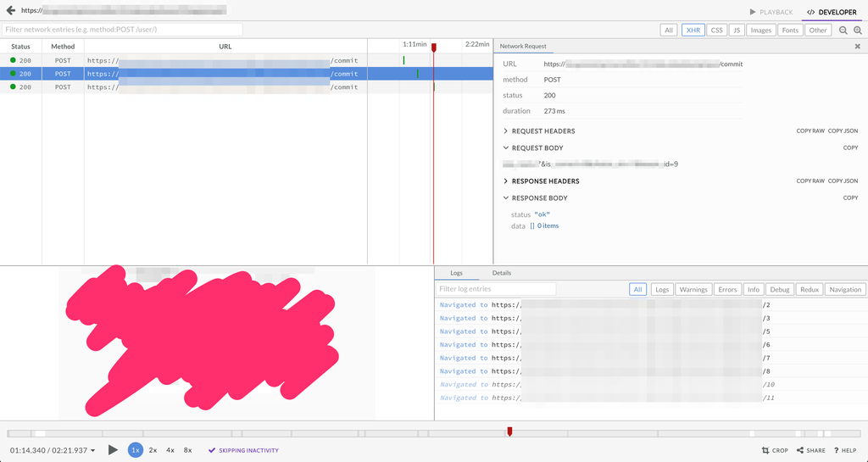Click the red playhead on bottom scrubber
The height and width of the screenshot is (462, 868).
tap(509, 431)
